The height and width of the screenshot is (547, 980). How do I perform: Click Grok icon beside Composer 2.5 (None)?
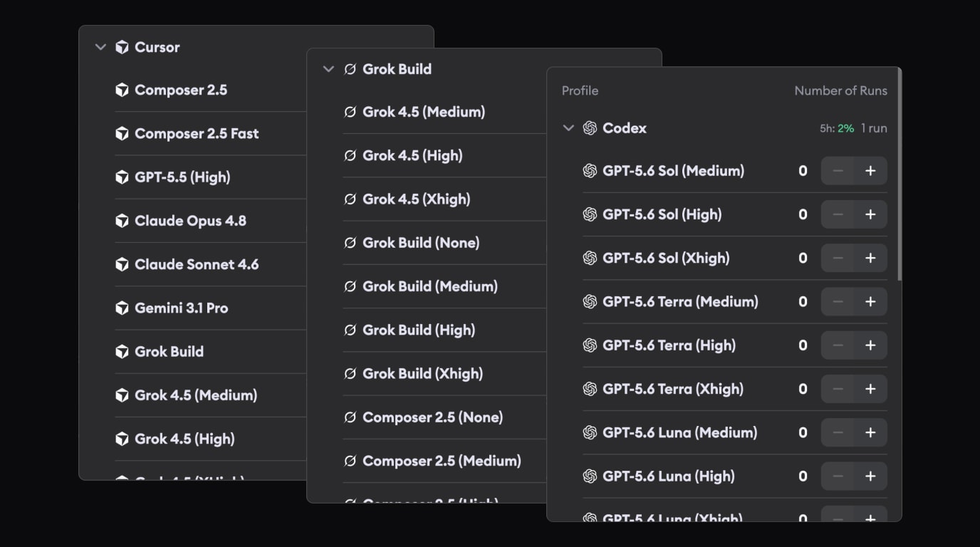click(350, 417)
